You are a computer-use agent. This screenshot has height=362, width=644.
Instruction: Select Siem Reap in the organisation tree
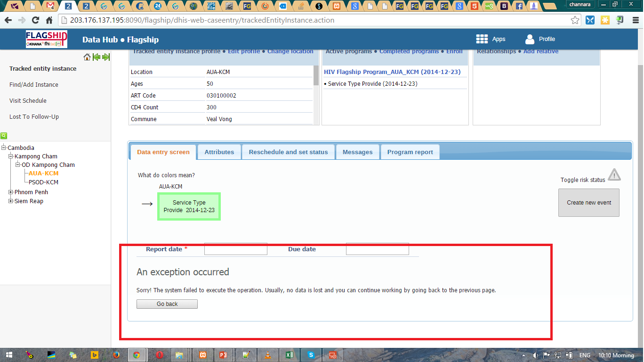pos(29,201)
